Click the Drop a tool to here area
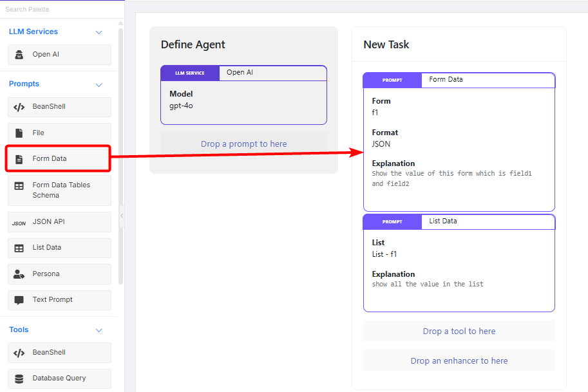The height and width of the screenshot is (392, 588). pos(459,331)
